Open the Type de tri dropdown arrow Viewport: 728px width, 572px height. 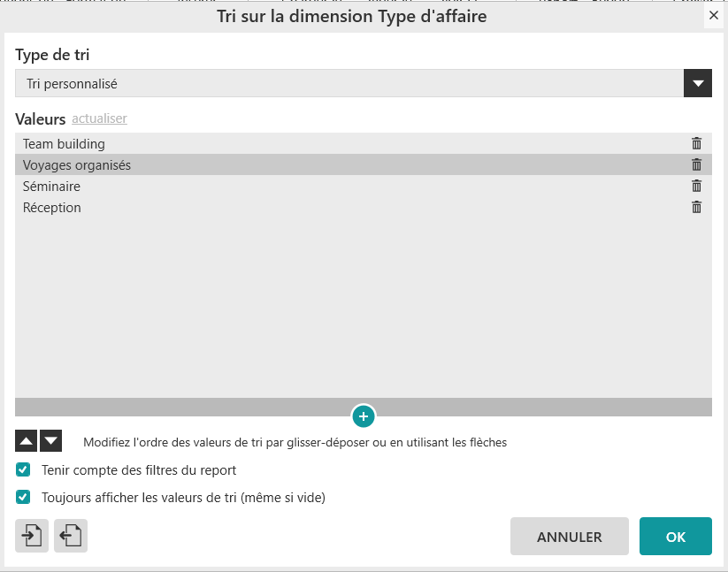(x=698, y=84)
